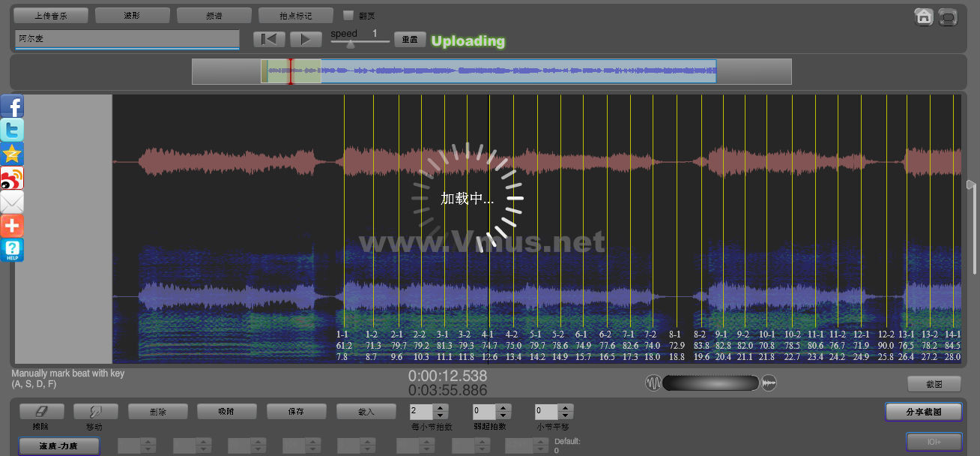The width and height of the screenshot is (980, 456).
Task: Click the 吸附 snap button
Action: click(x=226, y=412)
